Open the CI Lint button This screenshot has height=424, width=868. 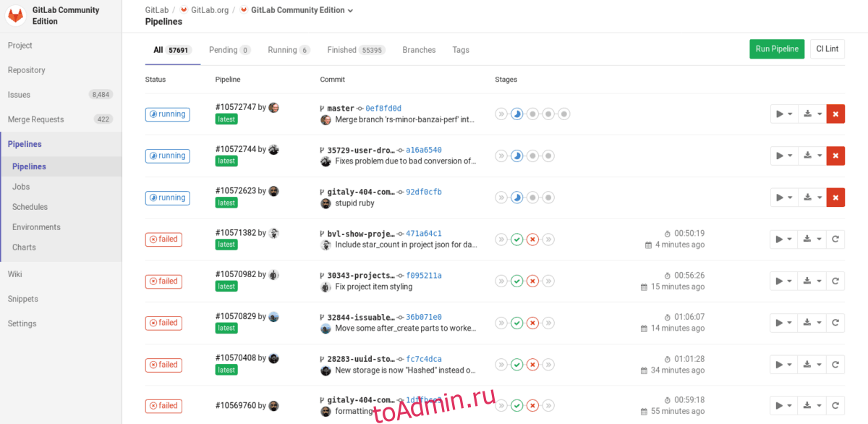(x=827, y=48)
